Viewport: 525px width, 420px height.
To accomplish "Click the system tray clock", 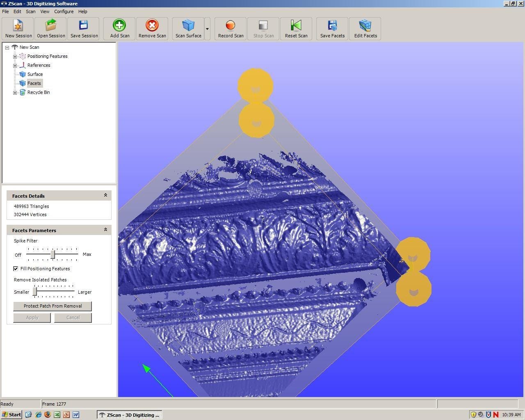I will tap(511, 415).
